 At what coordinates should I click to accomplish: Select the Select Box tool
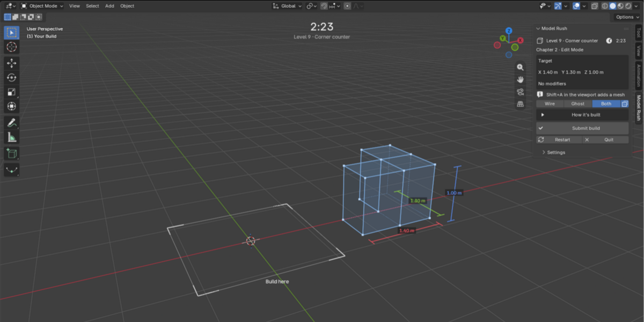(11, 32)
